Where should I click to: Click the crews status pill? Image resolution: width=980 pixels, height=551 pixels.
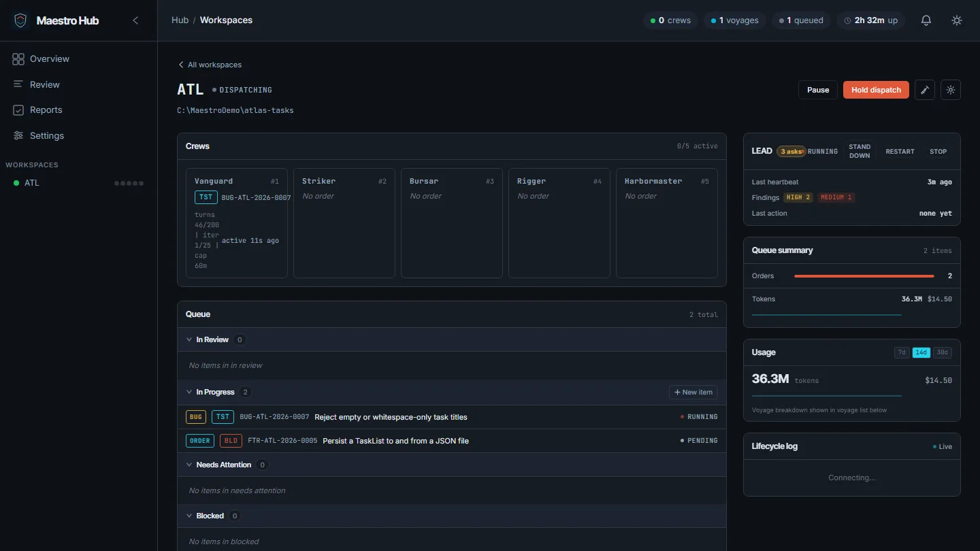click(671, 20)
